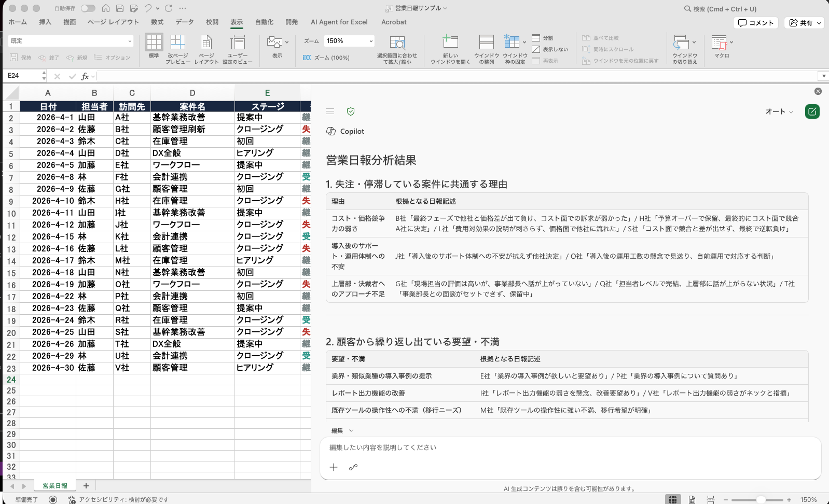Screen dimensions: 829x504
Task: Click the search magnifier in title bar
Action: [687, 9]
